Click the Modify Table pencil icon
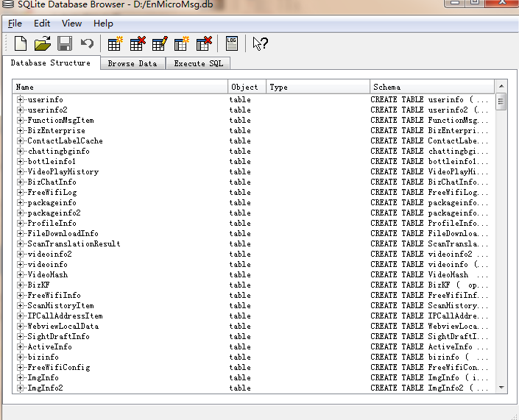The image size is (519, 420). (160, 43)
